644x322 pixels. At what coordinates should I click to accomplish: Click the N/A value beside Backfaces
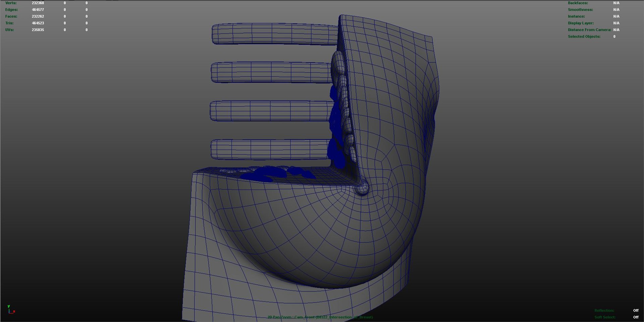(x=616, y=3)
